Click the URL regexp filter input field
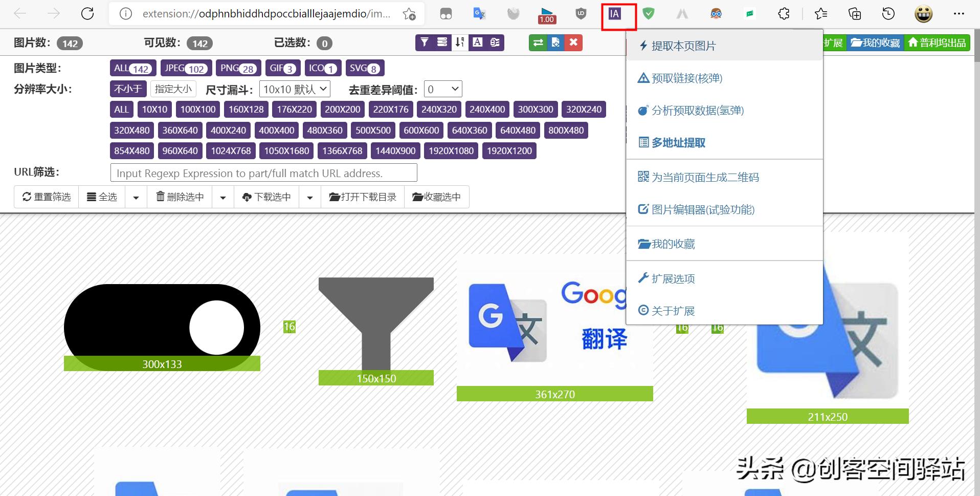Image resolution: width=980 pixels, height=496 pixels. click(x=263, y=172)
